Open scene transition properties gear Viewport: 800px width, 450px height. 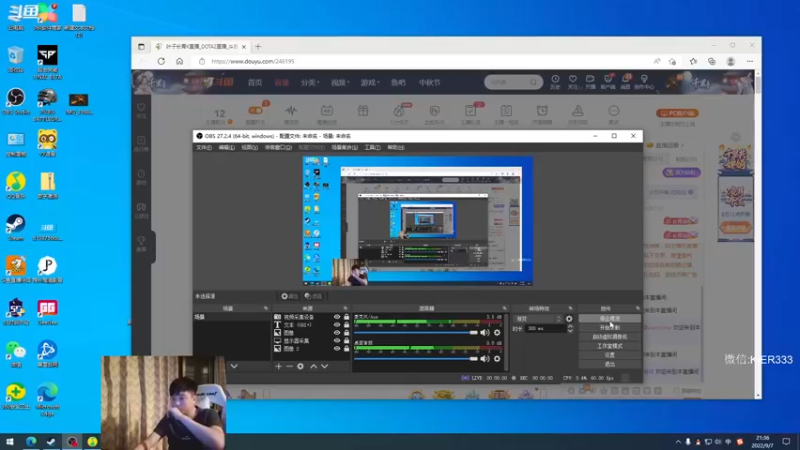point(569,319)
